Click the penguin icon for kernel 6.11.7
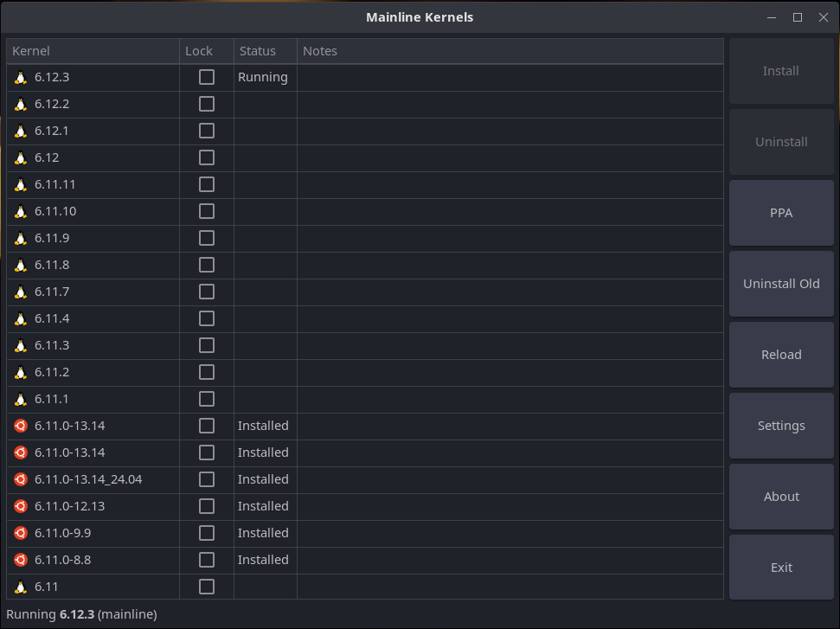 point(21,292)
